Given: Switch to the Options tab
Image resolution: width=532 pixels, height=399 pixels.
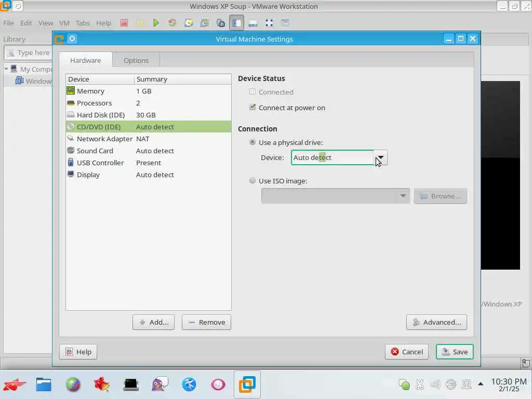Looking at the screenshot, I should pos(136,60).
